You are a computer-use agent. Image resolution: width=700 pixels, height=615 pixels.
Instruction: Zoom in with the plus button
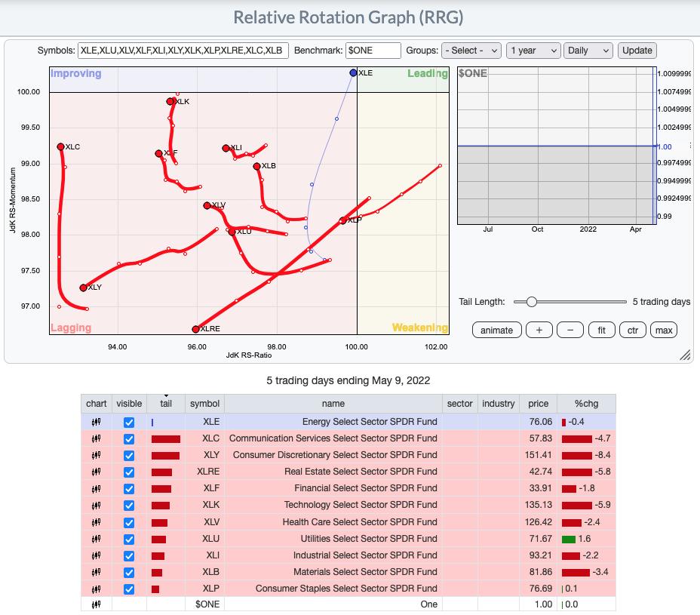(x=539, y=330)
